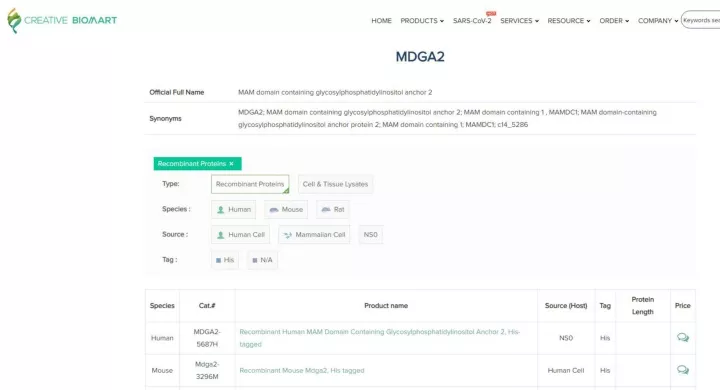Viewport: 720px width, 390px height.
Task: Expand the SERVICES dropdown
Action: [x=519, y=21]
